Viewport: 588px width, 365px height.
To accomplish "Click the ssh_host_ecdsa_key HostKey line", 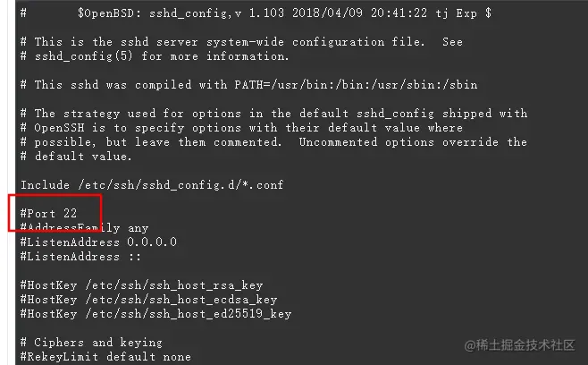I will coord(148,300).
